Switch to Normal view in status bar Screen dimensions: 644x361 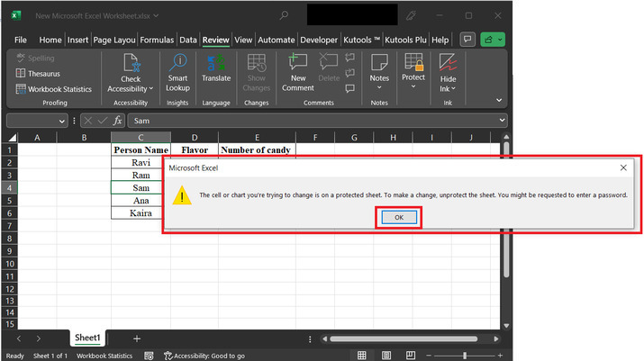(361, 356)
